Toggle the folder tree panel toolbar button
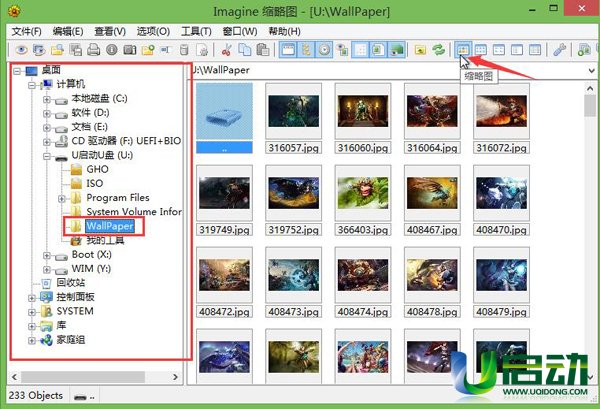 (x=306, y=50)
